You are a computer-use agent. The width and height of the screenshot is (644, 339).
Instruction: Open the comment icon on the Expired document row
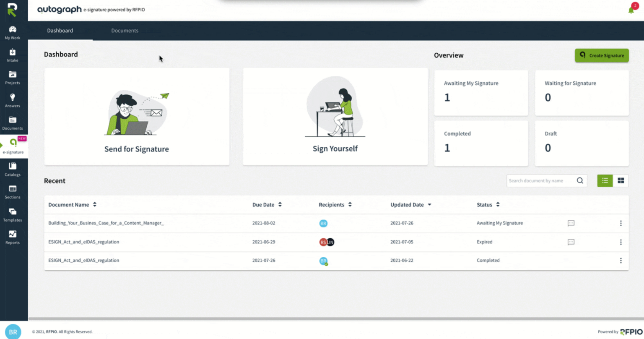(571, 242)
